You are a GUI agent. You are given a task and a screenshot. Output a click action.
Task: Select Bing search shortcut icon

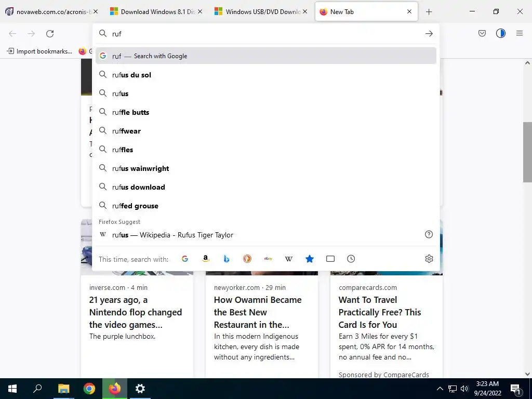point(227,259)
